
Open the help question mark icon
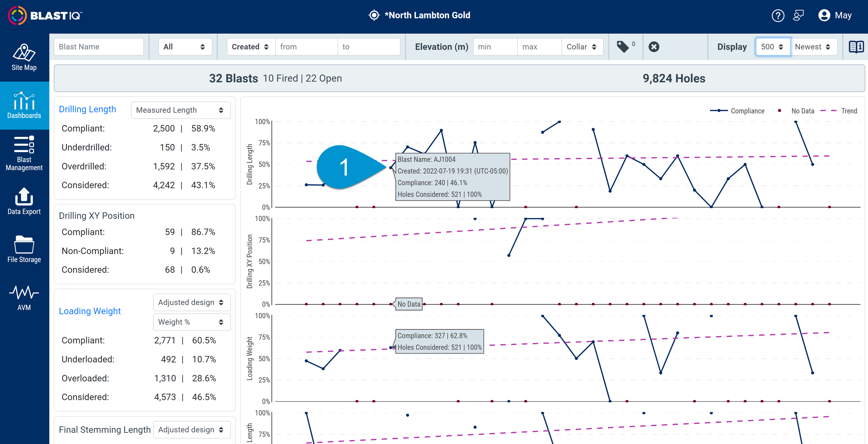tap(778, 15)
